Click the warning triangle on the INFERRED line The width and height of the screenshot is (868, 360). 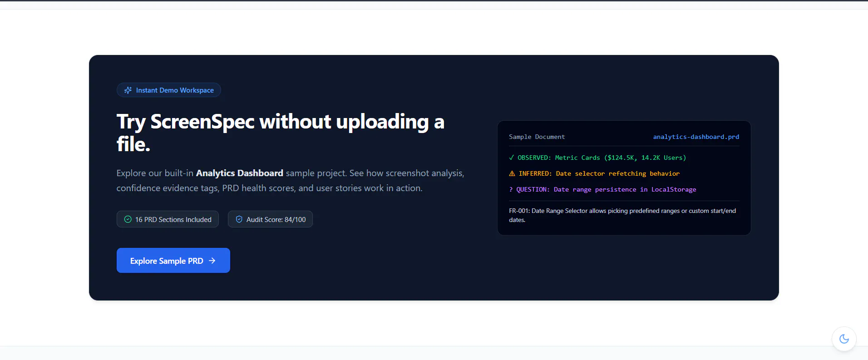(x=512, y=173)
